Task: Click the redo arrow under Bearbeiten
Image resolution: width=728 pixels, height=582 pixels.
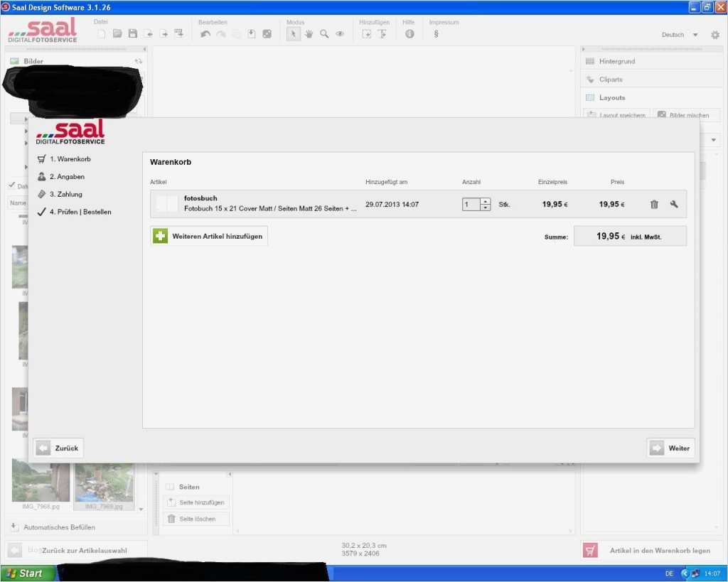Action: (221, 34)
